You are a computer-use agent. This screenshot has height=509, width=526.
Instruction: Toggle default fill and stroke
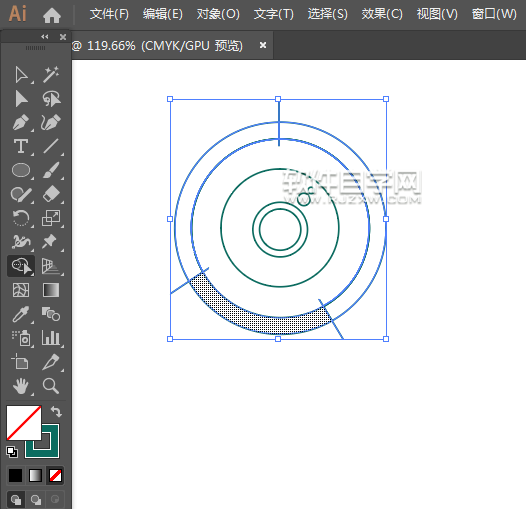tap(12, 452)
